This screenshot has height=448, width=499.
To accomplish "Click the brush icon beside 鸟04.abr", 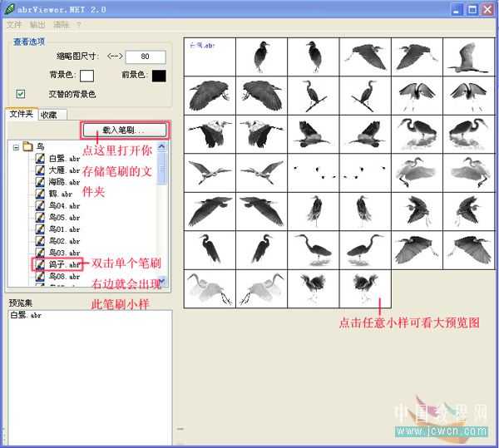I will pyautogui.click(x=40, y=205).
